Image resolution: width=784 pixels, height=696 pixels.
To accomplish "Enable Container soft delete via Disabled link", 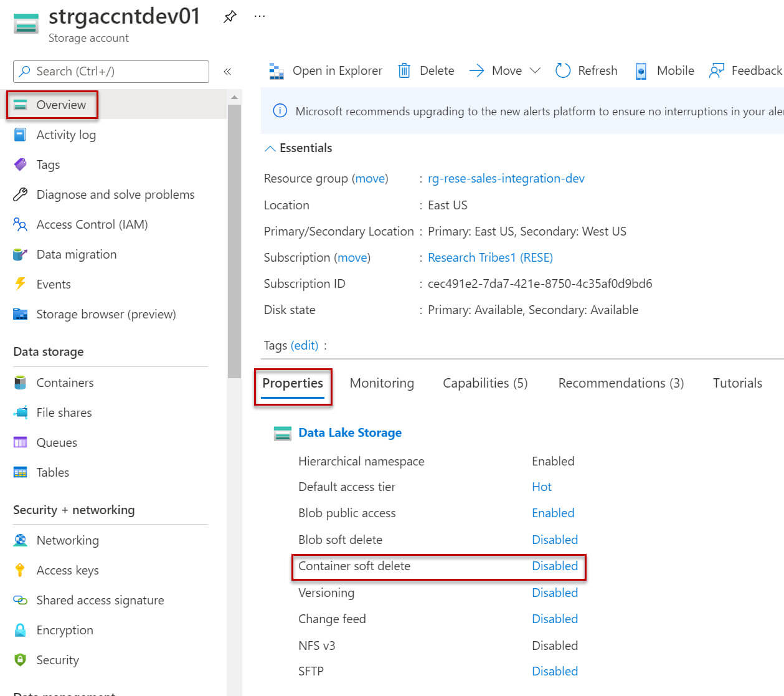I will [x=554, y=566].
